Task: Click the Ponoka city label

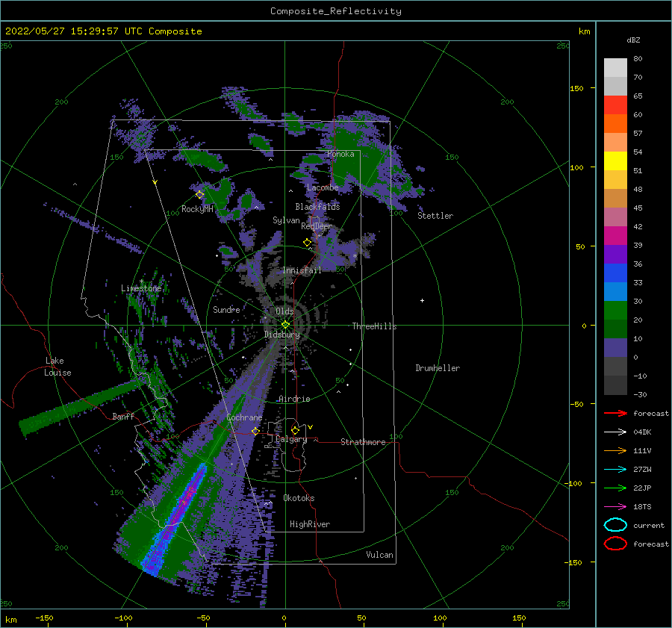Action: coord(340,154)
